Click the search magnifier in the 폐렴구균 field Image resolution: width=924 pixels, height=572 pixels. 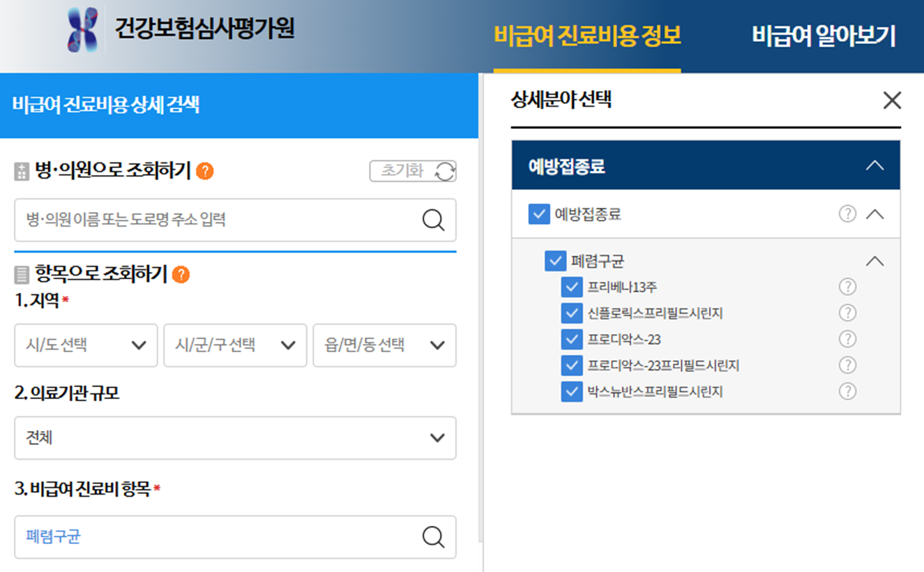433,536
